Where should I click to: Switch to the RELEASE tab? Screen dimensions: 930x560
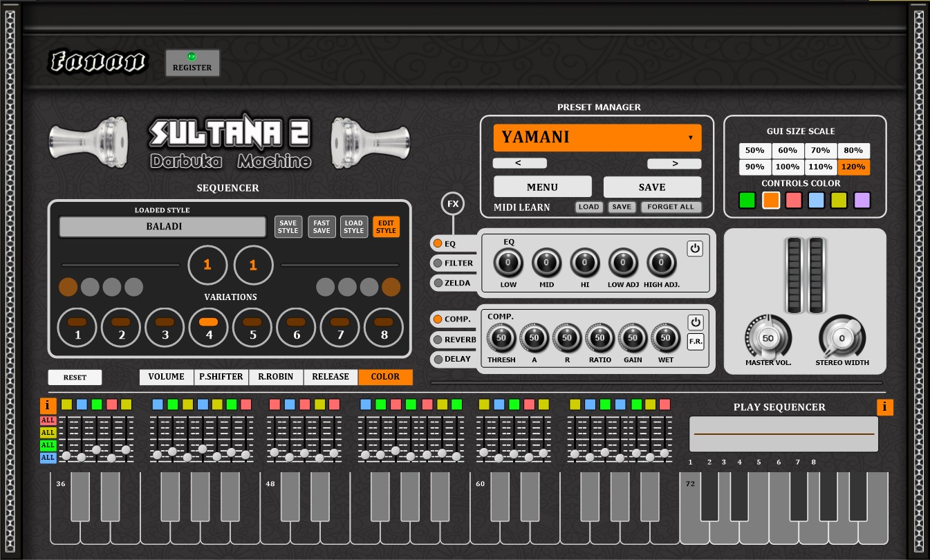[331, 377]
